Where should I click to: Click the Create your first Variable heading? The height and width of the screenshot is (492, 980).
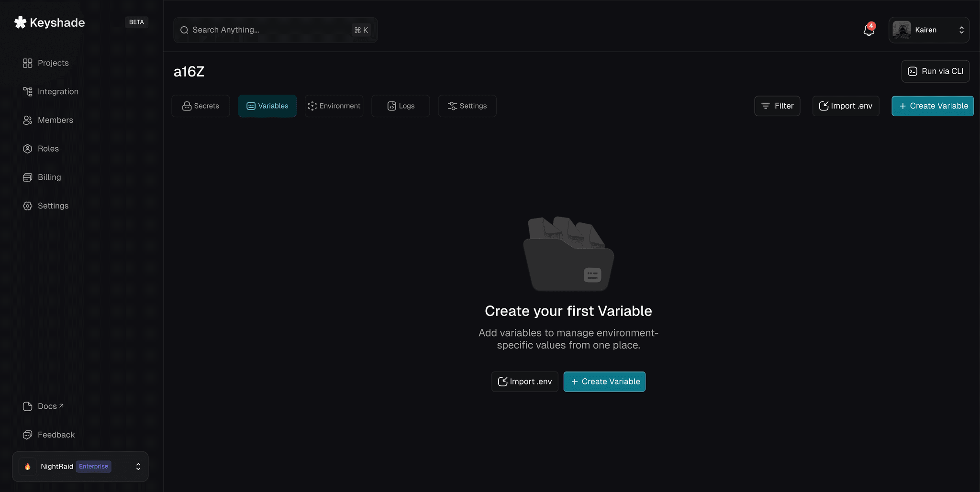point(568,311)
